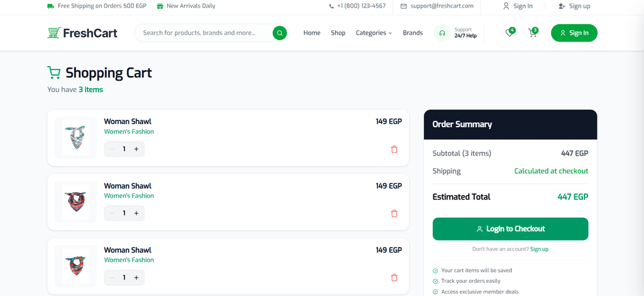
Task: Click the green Sign In header button
Action: click(x=574, y=33)
